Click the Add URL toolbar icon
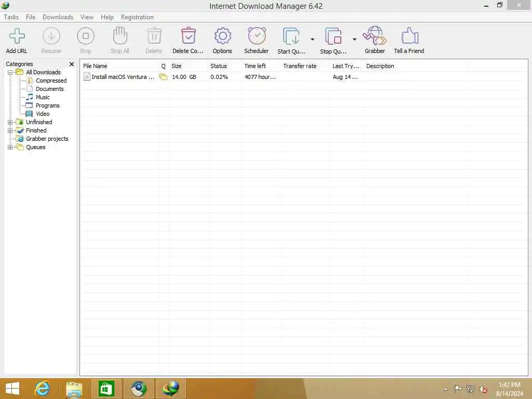This screenshot has width=532, height=399. [x=17, y=36]
